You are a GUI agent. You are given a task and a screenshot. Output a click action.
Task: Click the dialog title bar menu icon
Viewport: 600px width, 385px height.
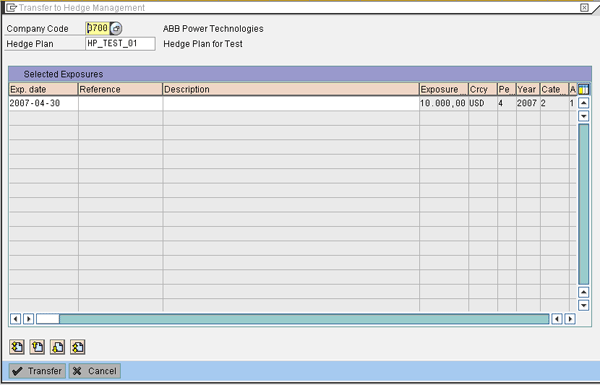(x=11, y=8)
